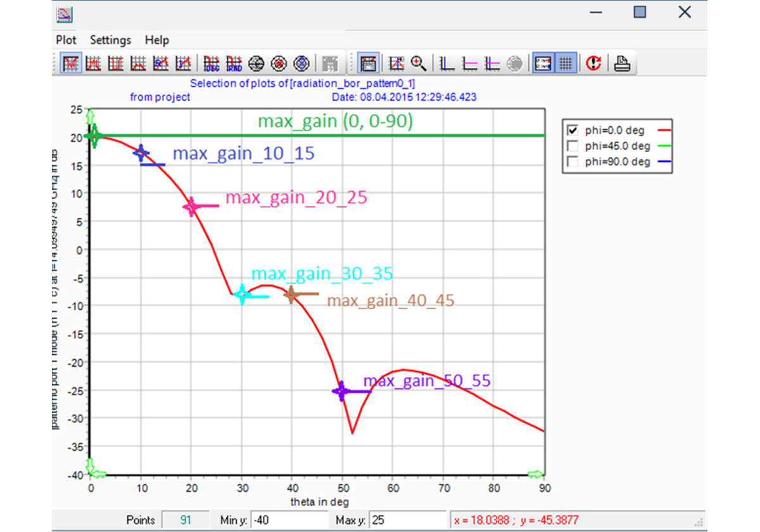The image size is (760, 532).
Task: Open the Plot menu
Action: pos(66,40)
